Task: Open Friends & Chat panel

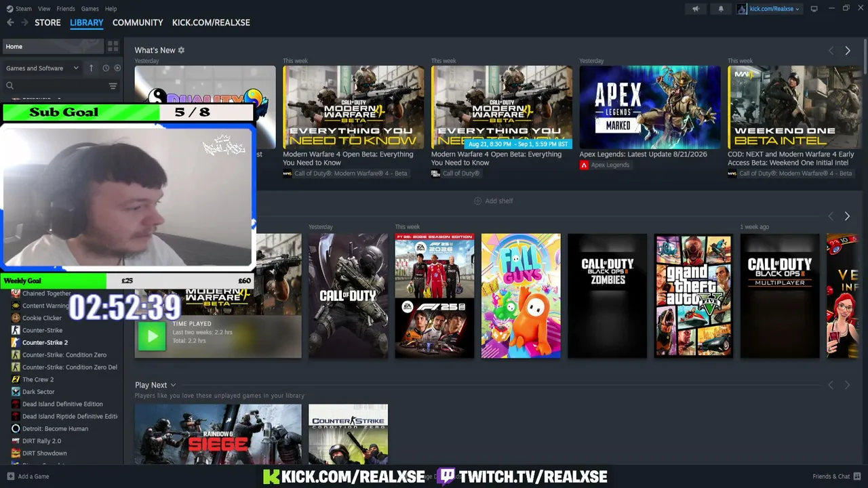Action: click(837, 476)
